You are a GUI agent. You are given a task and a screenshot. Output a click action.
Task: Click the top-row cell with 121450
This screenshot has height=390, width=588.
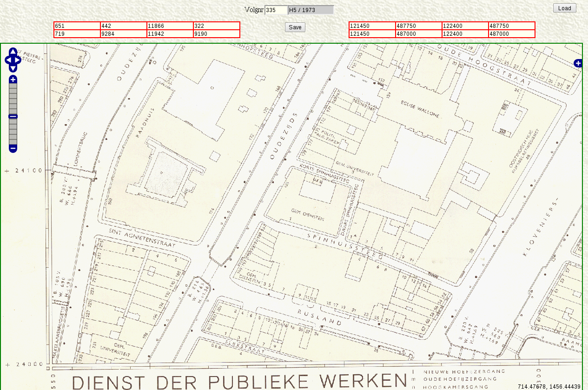372,26
